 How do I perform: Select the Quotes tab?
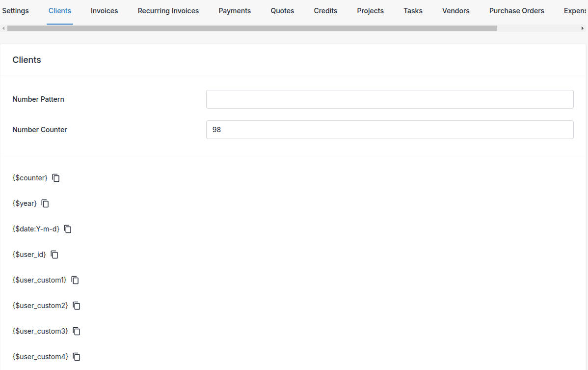tap(282, 11)
